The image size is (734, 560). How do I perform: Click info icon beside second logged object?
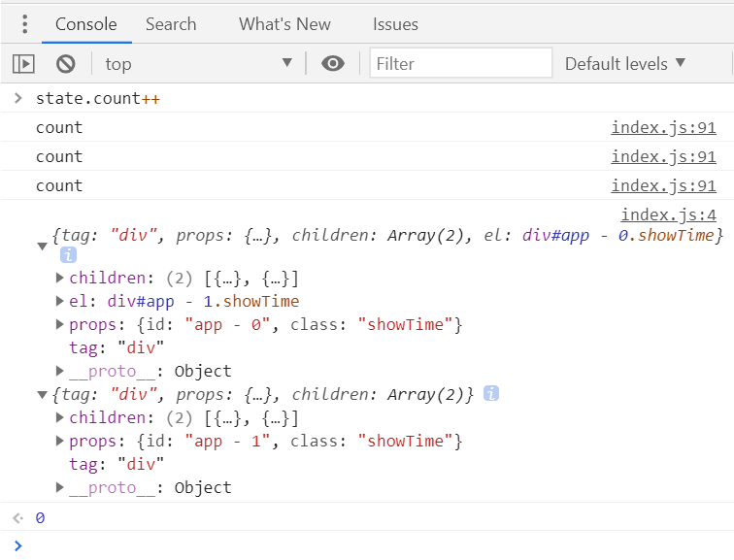[x=491, y=393]
